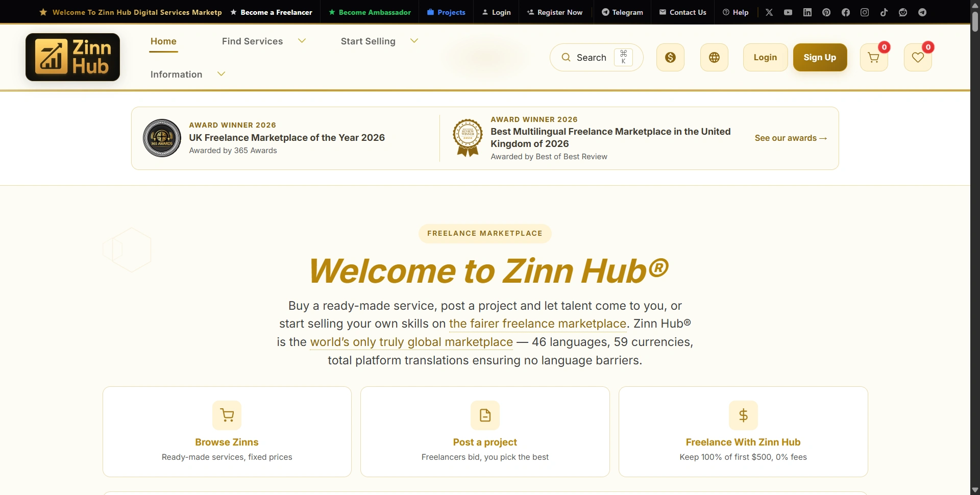Open the Reddit social icon
The image size is (980, 495).
point(903,12)
